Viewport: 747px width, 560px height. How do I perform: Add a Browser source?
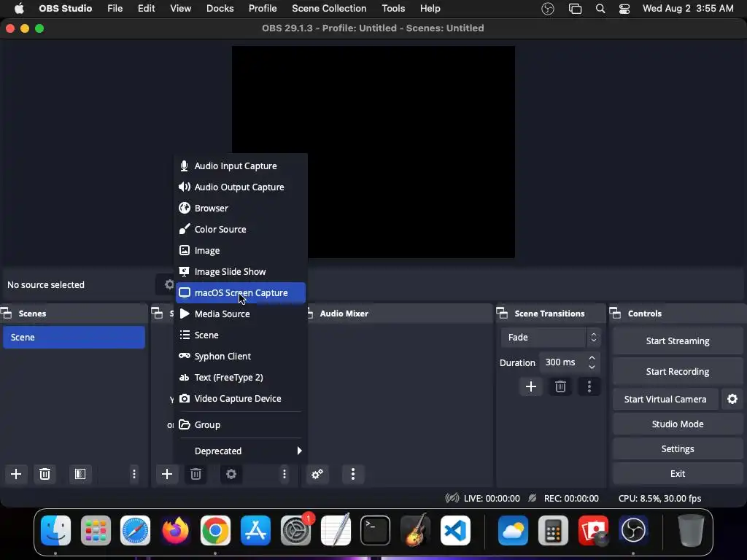coord(241,208)
